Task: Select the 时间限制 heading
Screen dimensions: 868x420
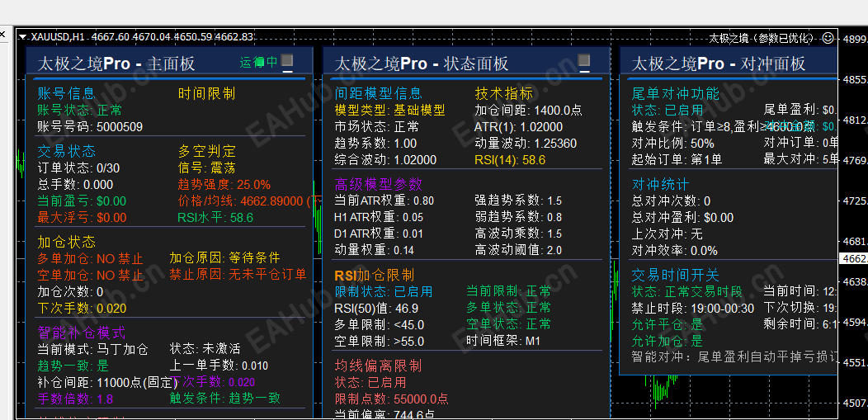Action: (x=206, y=93)
